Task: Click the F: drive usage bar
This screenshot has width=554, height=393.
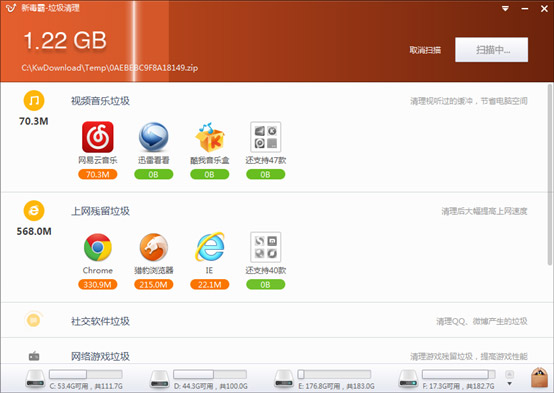Action: click(459, 374)
